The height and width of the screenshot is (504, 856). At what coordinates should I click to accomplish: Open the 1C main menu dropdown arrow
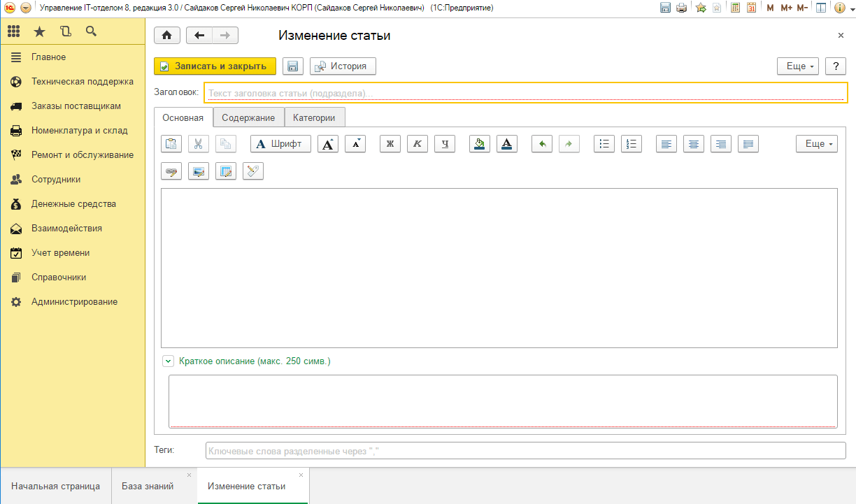click(26, 8)
